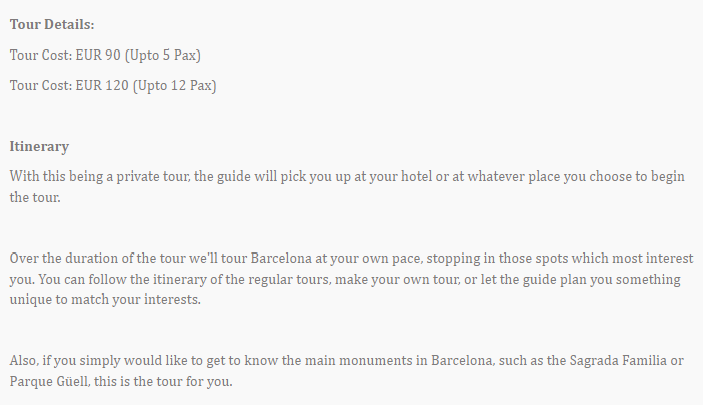Click the EUR 120 price text
703x406 pixels.
tap(102, 86)
